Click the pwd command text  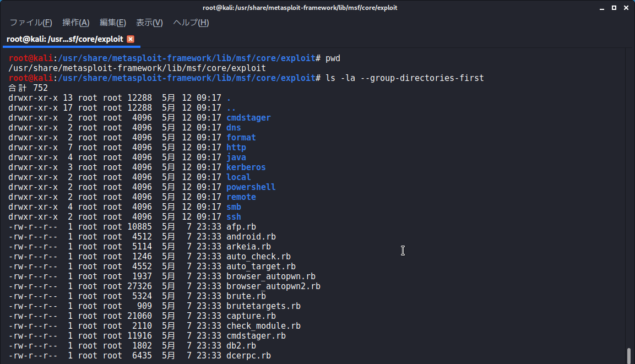(333, 58)
